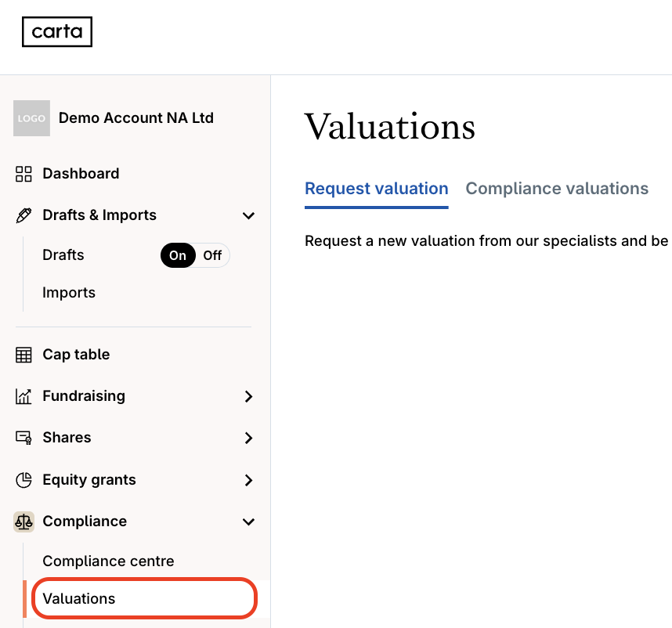Click the Cap table grid icon
The width and height of the screenshot is (672, 628).
click(x=23, y=355)
